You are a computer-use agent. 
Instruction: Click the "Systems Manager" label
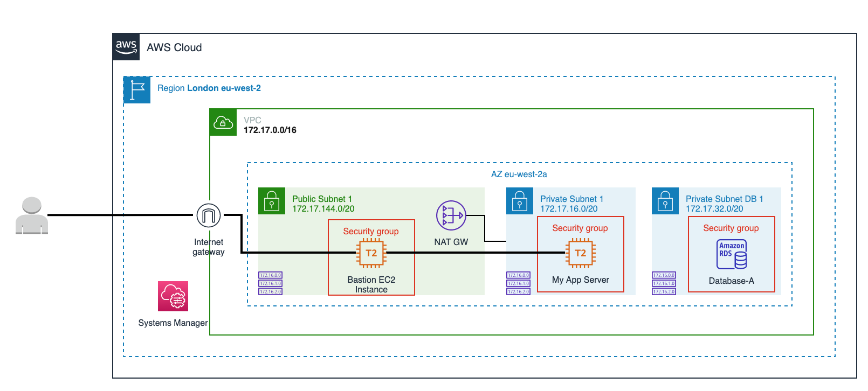tap(173, 323)
